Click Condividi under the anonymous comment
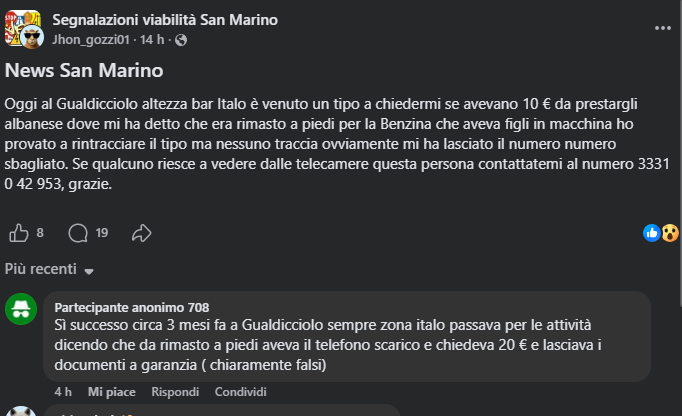 click(x=241, y=392)
